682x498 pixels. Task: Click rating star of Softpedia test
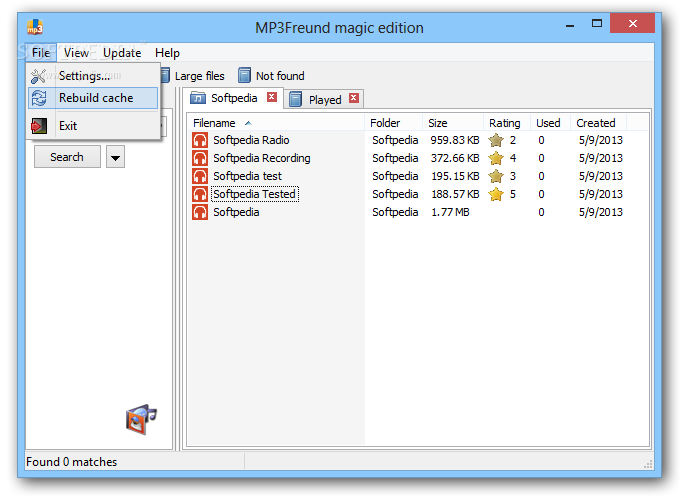coord(496,176)
